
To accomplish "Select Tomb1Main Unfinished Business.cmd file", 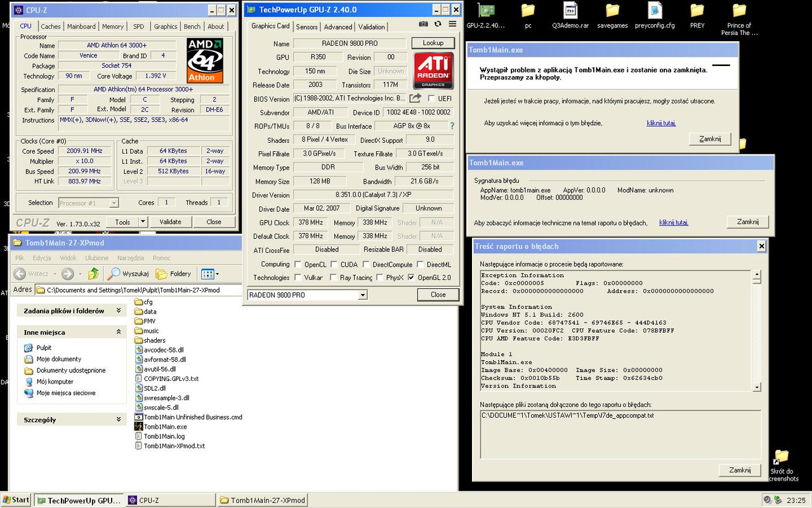I will click(x=188, y=417).
